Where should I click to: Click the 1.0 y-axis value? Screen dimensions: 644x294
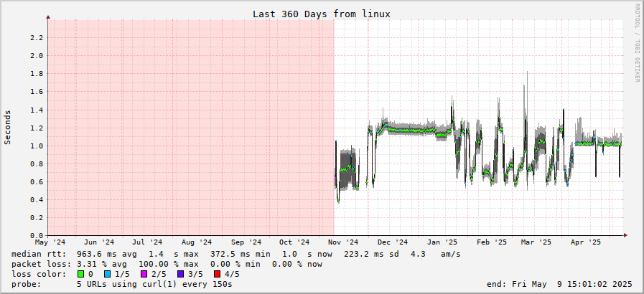[x=36, y=146]
